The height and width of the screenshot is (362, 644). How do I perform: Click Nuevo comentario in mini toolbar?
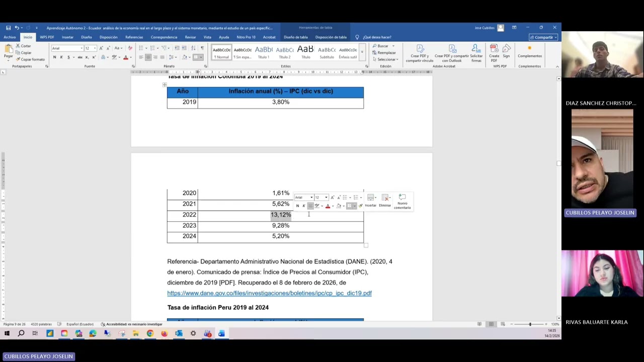402,201
